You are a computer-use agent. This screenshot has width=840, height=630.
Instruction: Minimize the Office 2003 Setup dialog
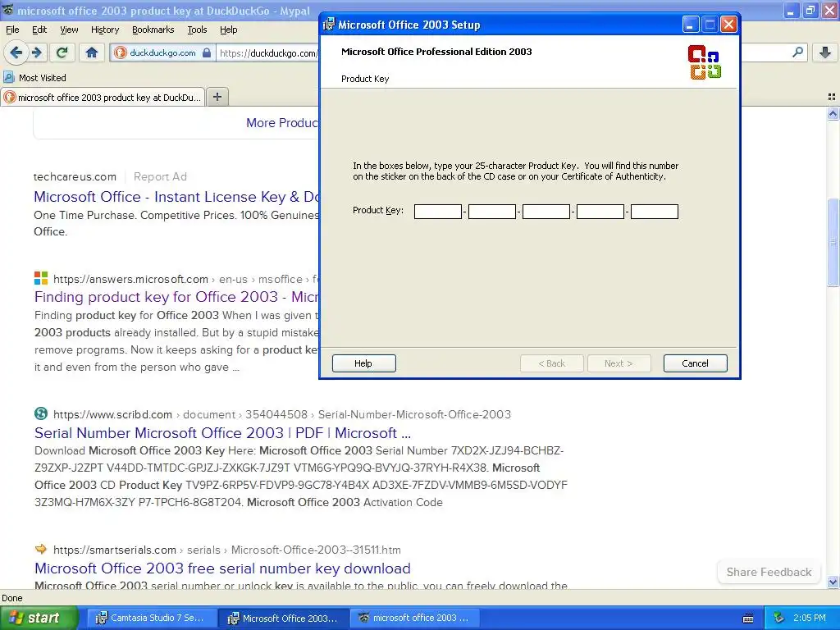(690, 25)
